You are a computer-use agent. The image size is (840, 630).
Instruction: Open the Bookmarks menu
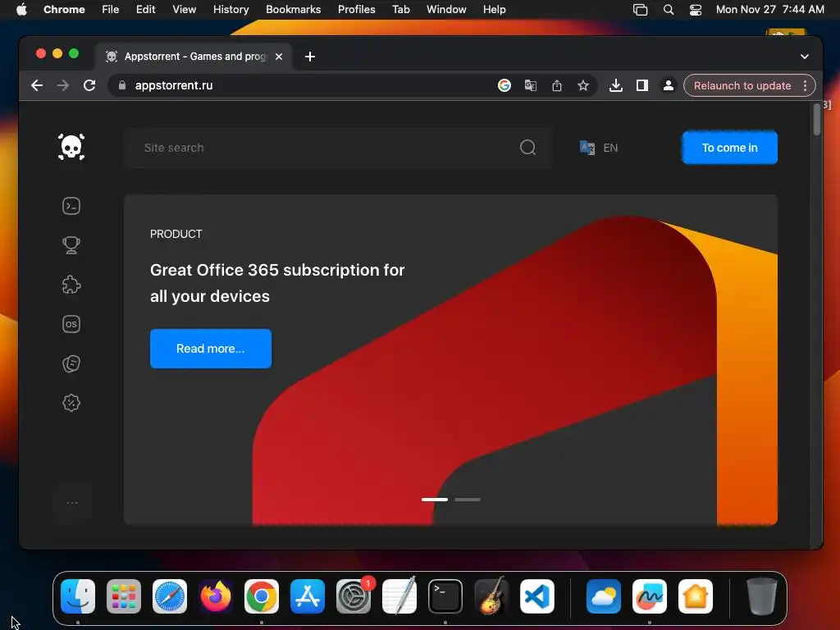click(x=294, y=10)
